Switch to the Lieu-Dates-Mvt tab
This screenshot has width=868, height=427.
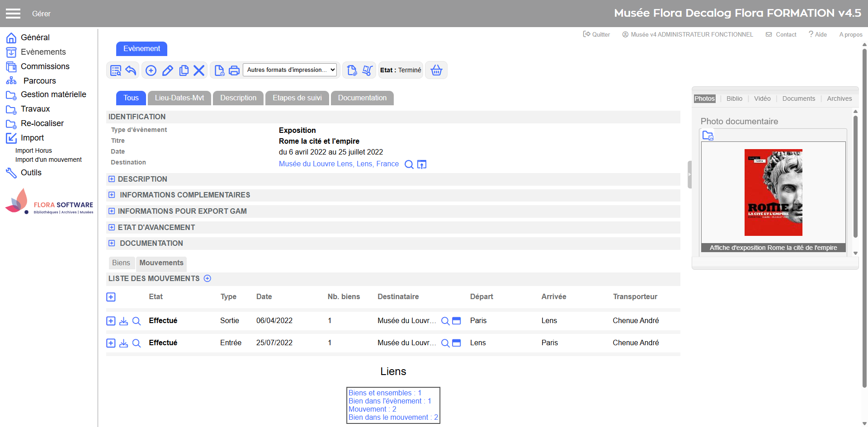point(179,98)
